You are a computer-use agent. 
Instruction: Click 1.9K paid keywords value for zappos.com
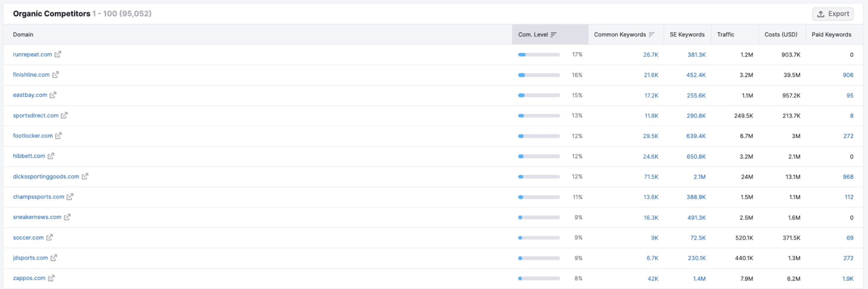click(x=848, y=279)
